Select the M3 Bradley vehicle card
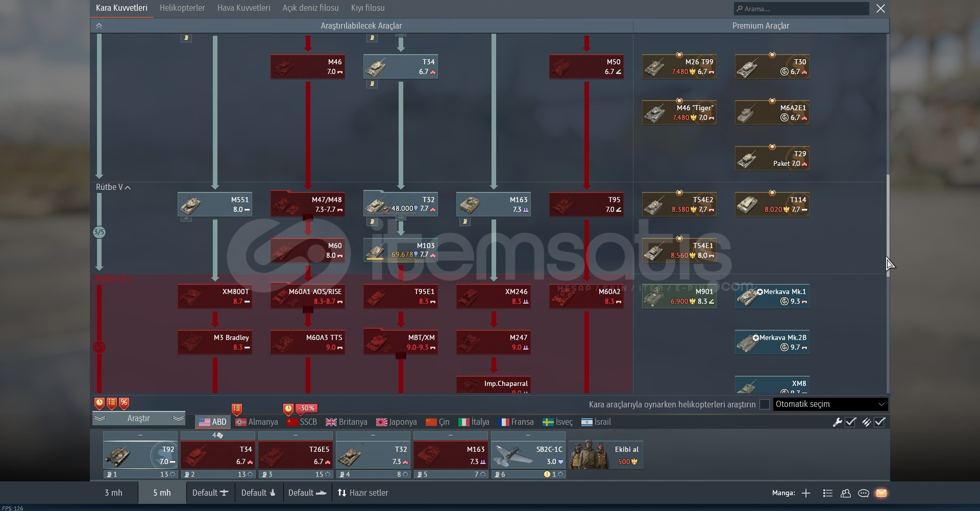Screen dimensions: 980x511 215,342
